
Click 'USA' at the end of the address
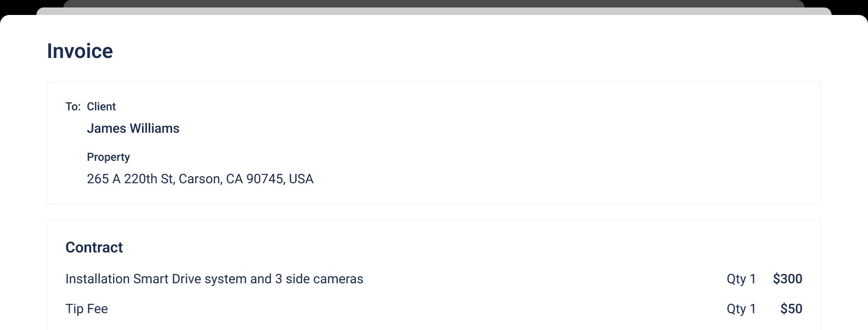pos(301,179)
